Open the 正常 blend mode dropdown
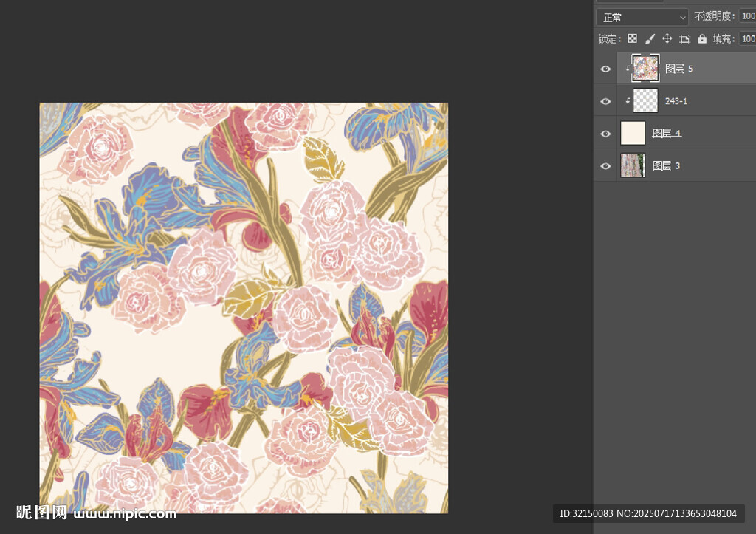The image size is (756, 534). pos(642,17)
